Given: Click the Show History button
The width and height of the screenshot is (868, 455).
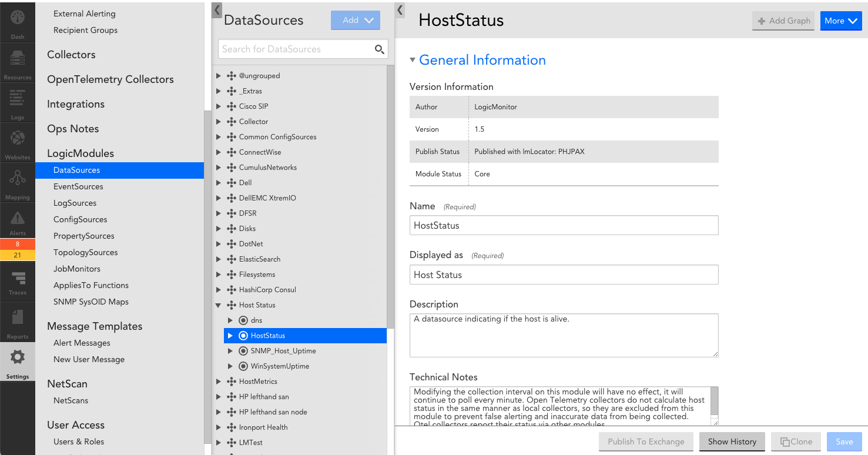Looking at the screenshot, I should pyautogui.click(x=732, y=441).
